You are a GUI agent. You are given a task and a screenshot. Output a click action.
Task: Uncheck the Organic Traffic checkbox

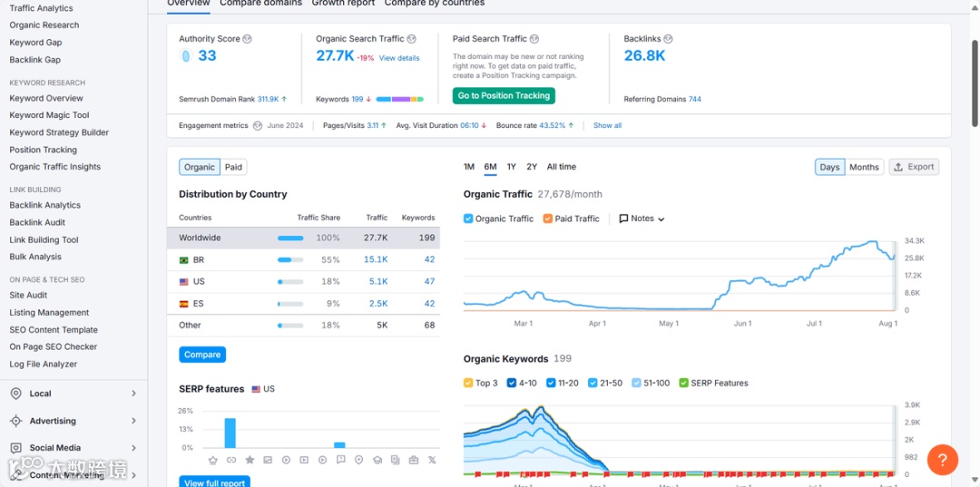pos(468,219)
